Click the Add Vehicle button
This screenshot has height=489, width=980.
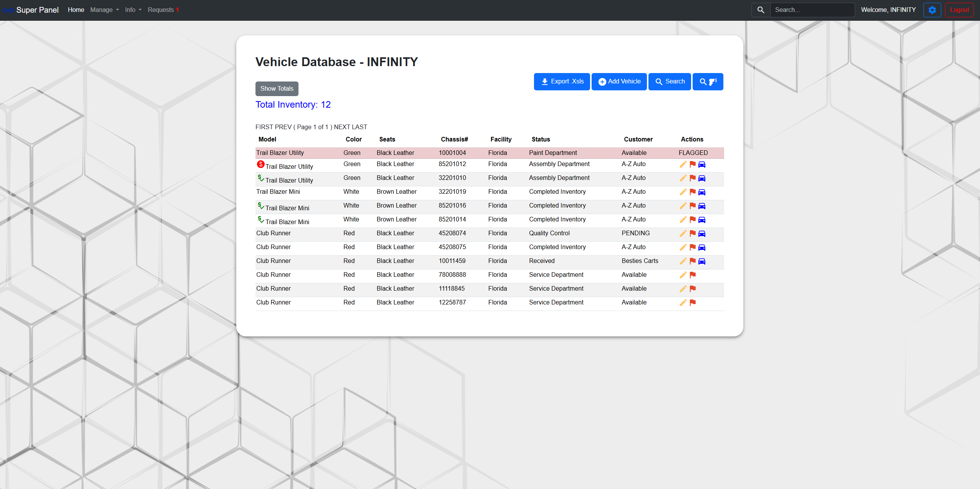coord(619,81)
